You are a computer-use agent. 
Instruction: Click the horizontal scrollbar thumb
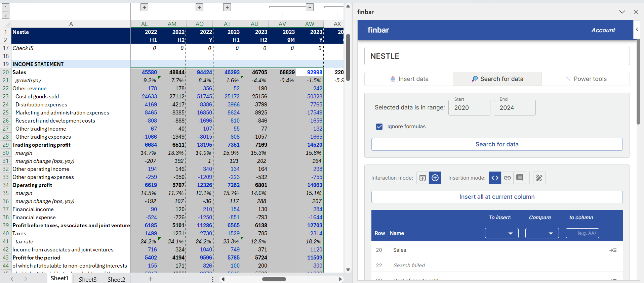point(274,279)
